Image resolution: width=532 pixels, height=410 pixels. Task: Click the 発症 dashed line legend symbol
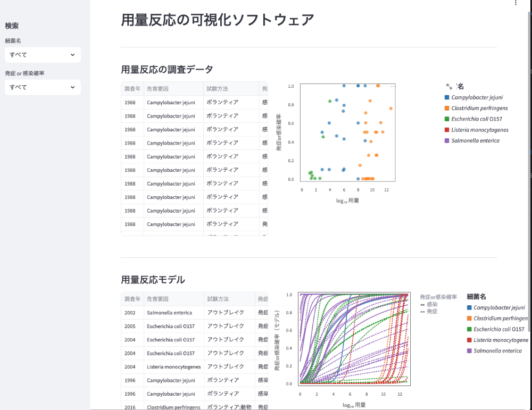(422, 312)
